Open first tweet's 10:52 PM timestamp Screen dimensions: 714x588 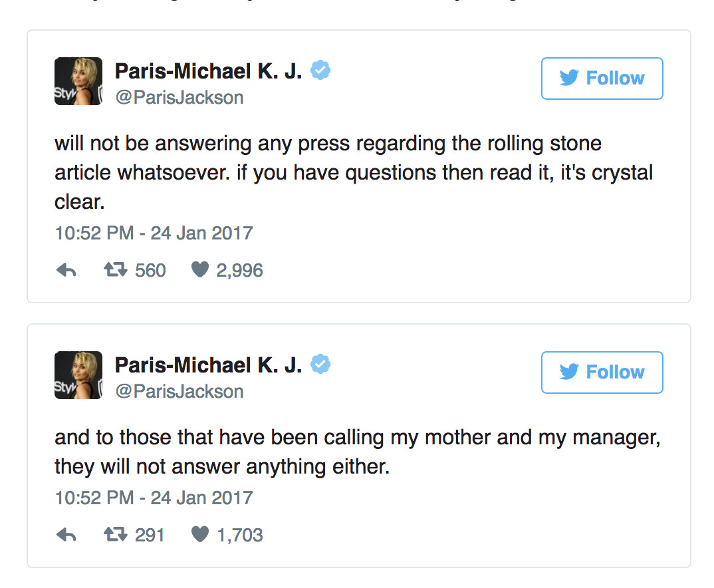94,233
